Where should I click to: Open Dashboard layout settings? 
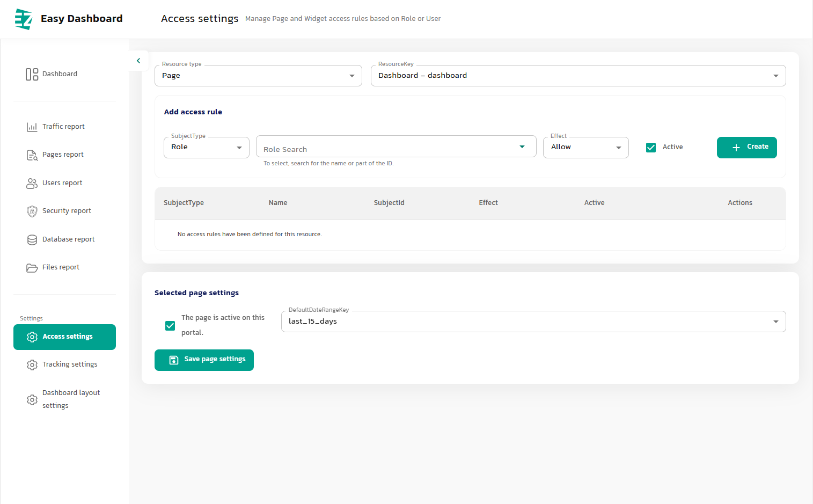point(64,399)
